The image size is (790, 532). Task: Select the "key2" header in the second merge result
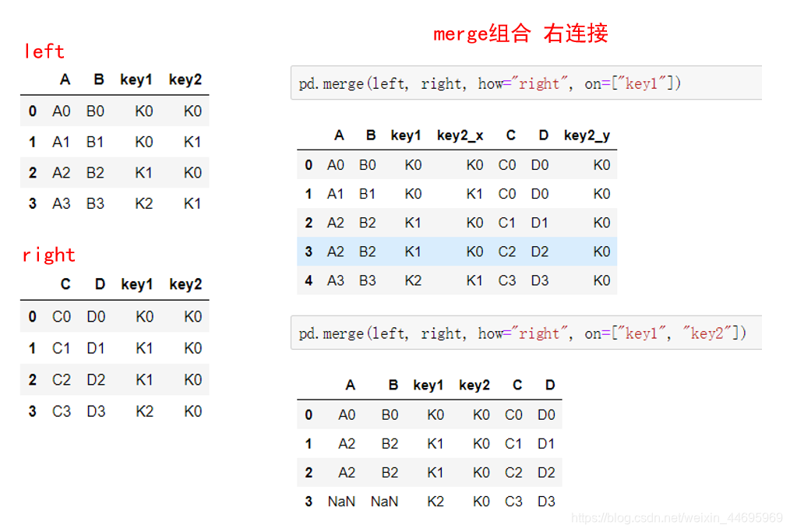[474, 386]
